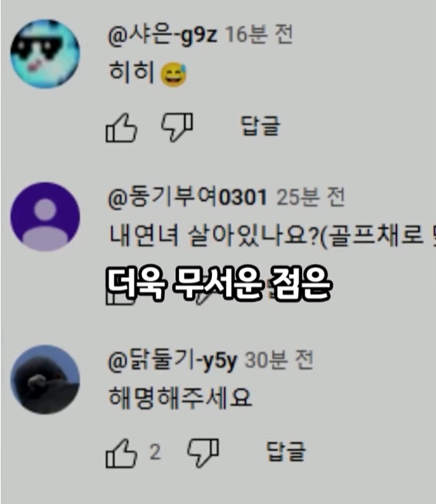Viewport: 436px width, 504px height.
Task: Open the dark bird avatar of 닭둘기-y5y
Action: [45, 379]
